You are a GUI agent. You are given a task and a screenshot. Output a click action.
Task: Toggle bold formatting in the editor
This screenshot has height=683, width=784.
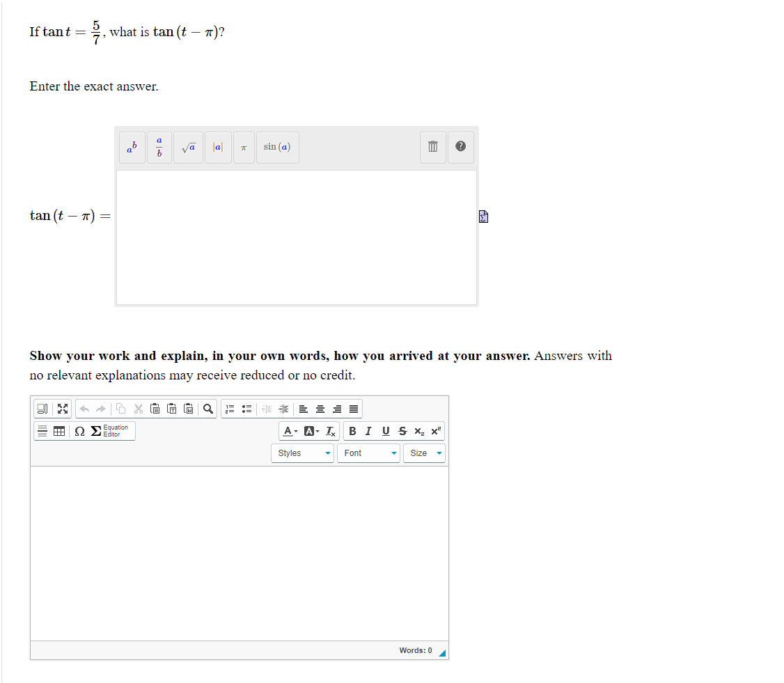click(x=352, y=431)
